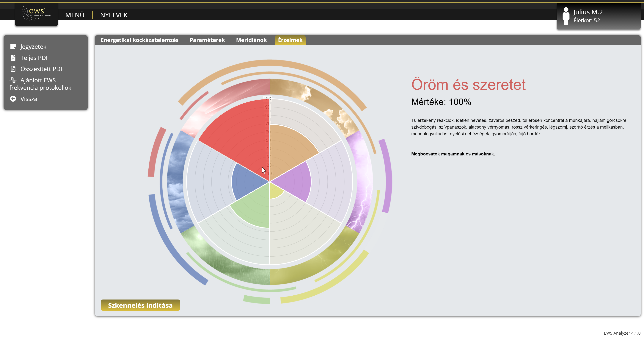Viewport: 644px width, 340px height.
Task: Switch to the Paraméterek tab
Action: [207, 40]
